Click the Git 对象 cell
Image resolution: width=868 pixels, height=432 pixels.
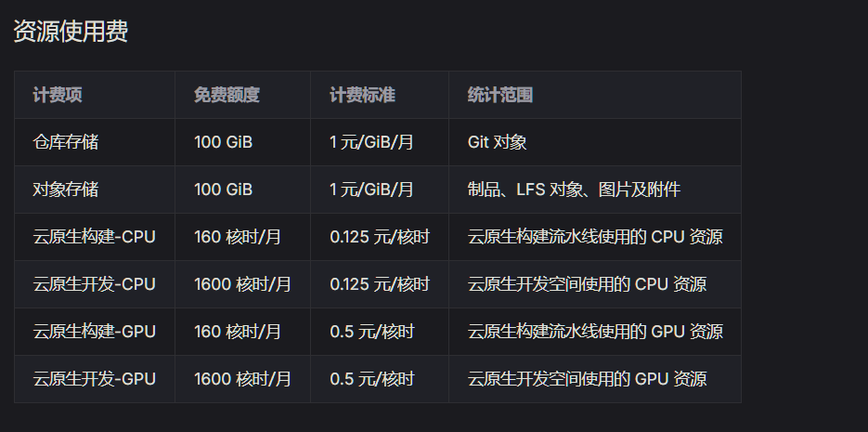498,142
